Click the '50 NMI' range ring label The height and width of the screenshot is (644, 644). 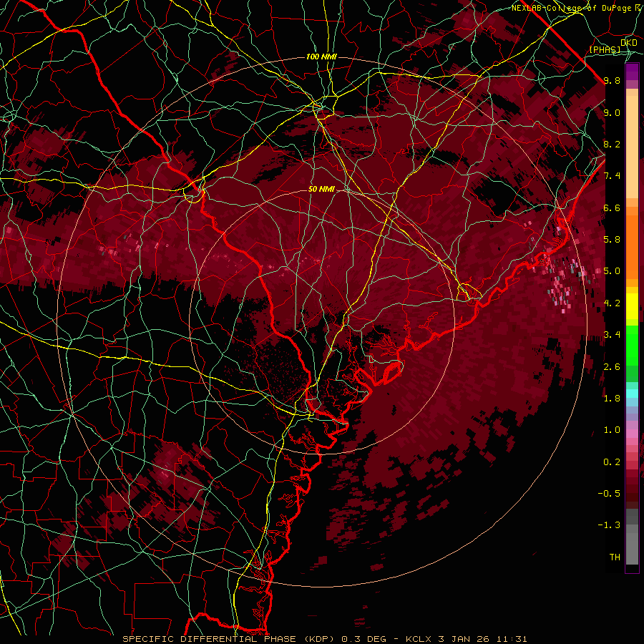(x=321, y=189)
